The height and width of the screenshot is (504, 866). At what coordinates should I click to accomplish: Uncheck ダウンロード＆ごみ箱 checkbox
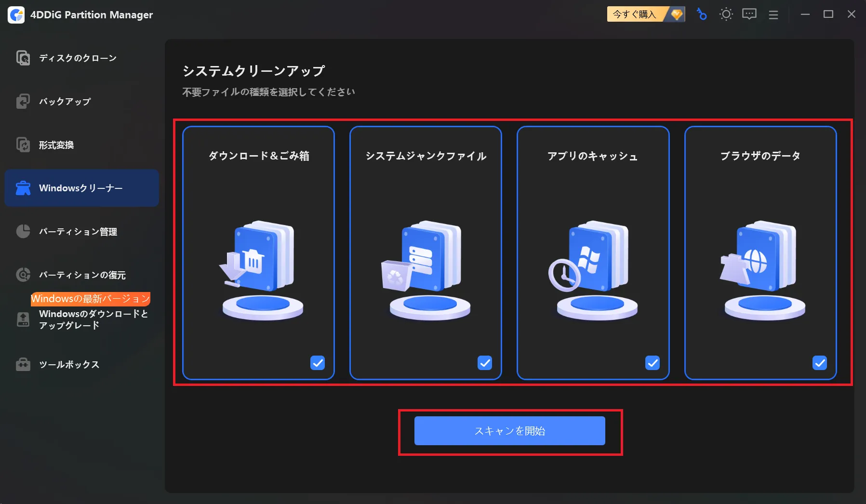click(318, 363)
